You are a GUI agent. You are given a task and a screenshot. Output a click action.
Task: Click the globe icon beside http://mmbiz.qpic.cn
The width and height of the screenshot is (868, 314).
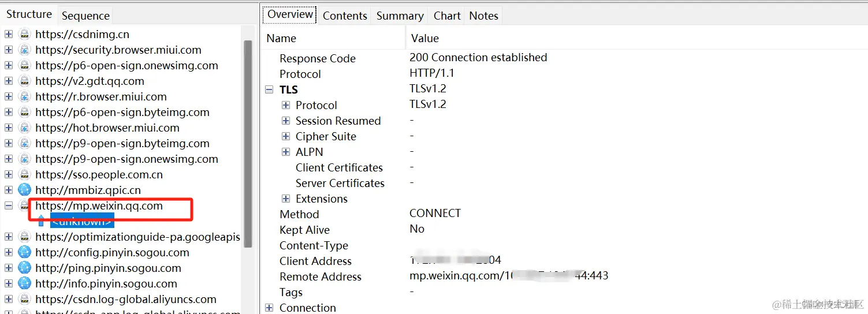coord(24,189)
